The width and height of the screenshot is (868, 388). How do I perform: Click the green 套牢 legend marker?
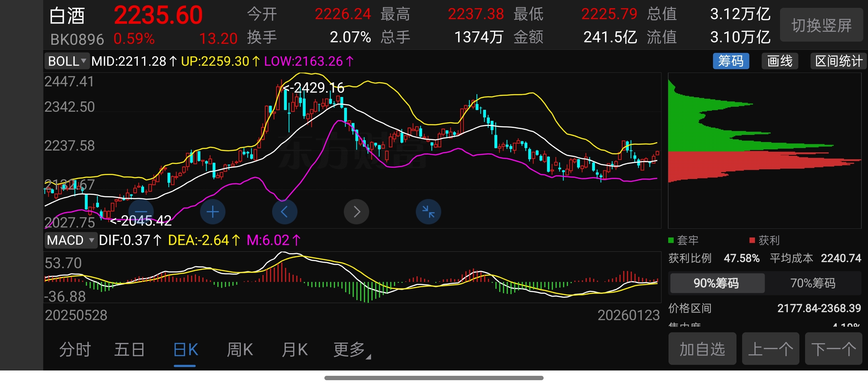[671, 240]
